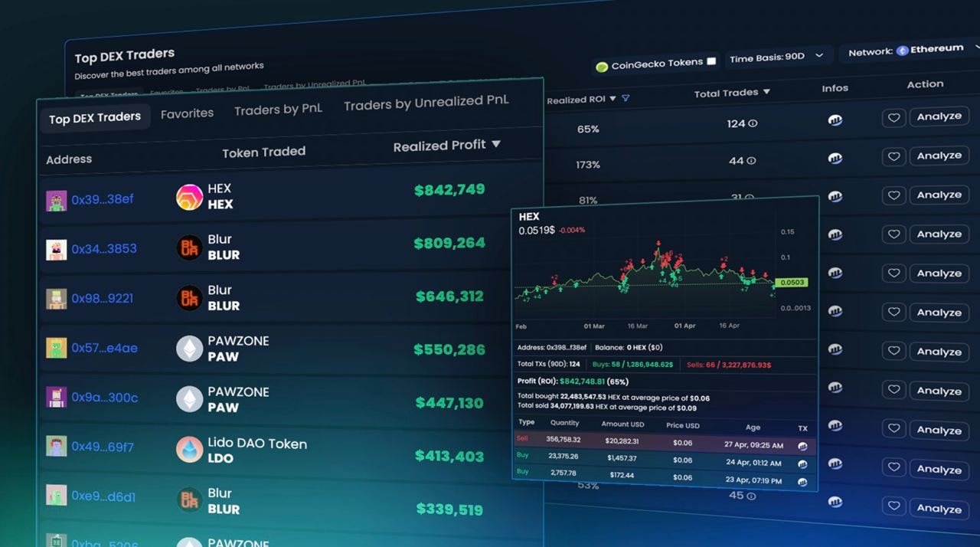The height and width of the screenshot is (547, 980).
Task: Open address 0x98...9221
Action: (x=103, y=299)
